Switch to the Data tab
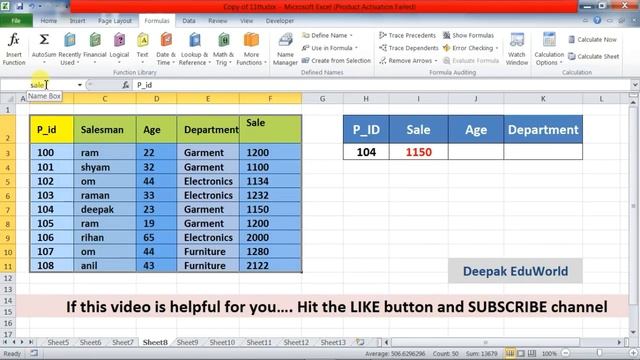Image resolution: width=640 pixels, height=360 pixels. tap(189, 20)
